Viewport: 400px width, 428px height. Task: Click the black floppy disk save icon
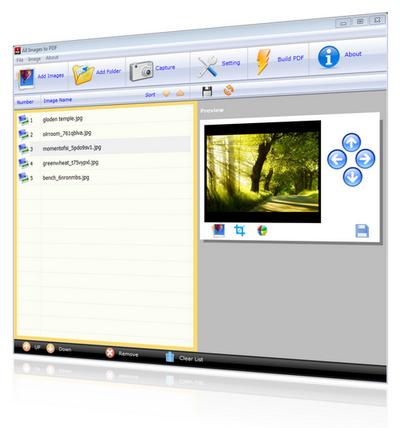pos(207,91)
